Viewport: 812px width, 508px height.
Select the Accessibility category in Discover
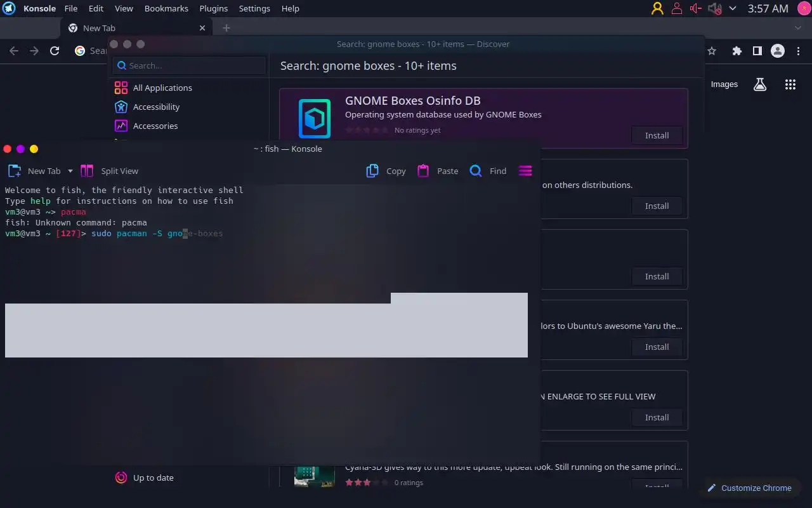tap(189, 107)
